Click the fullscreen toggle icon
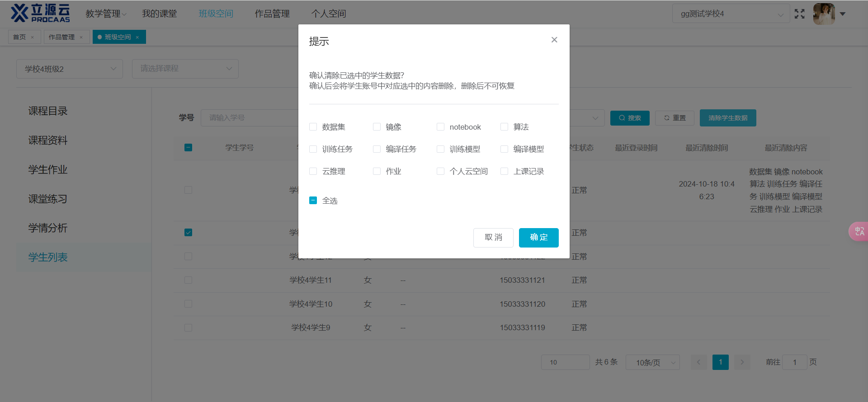Viewport: 868px width, 402px height. click(800, 14)
